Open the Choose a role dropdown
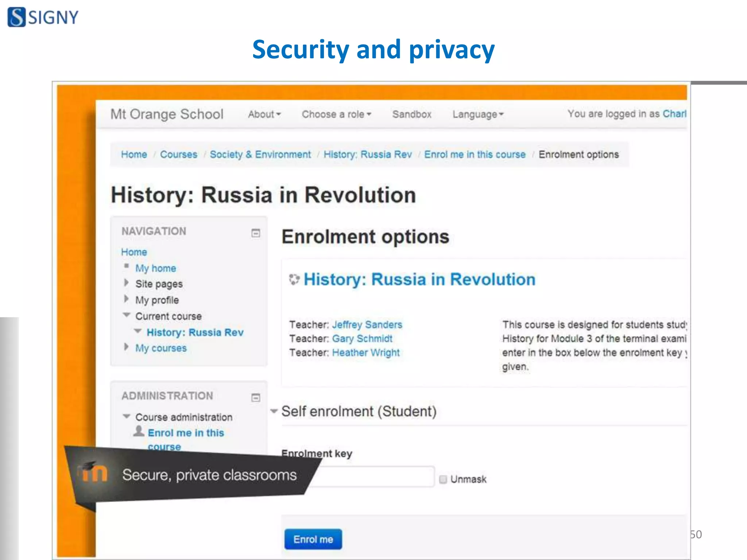The width and height of the screenshot is (747, 560). 336,114
